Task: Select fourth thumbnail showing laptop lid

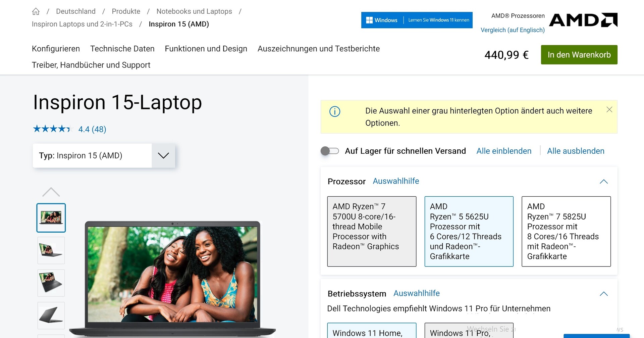Action: (x=51, y=316)
